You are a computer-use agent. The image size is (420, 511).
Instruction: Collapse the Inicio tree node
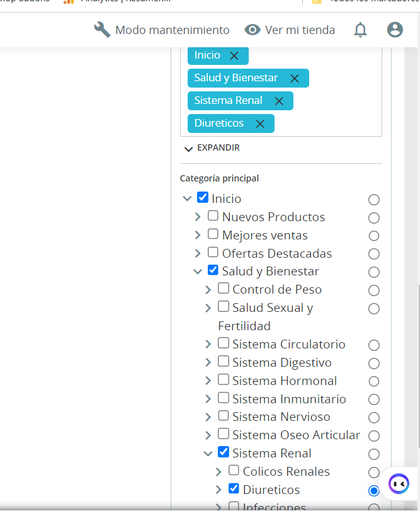(x=187, y=198)
